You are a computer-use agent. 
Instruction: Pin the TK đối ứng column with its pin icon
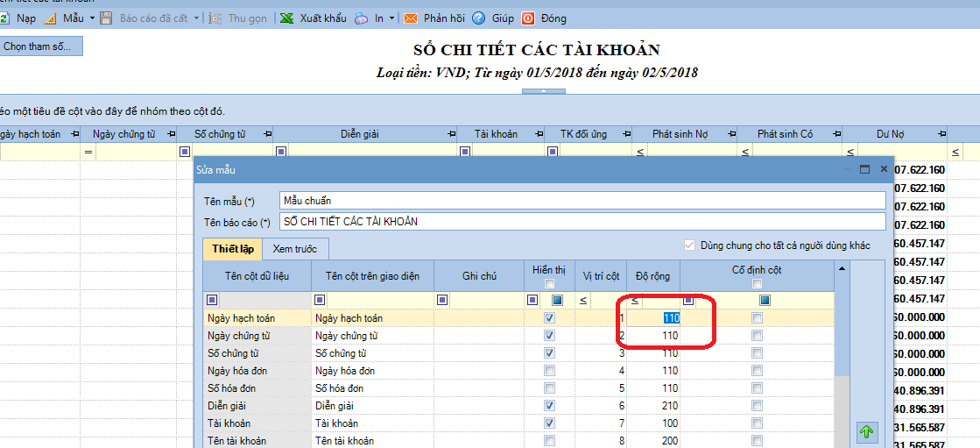click(x=627, y=134)
